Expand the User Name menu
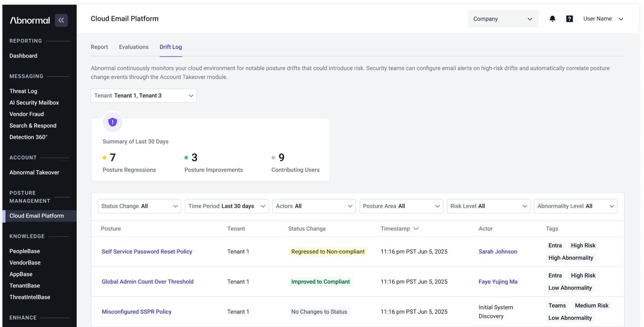 (603, 19)
